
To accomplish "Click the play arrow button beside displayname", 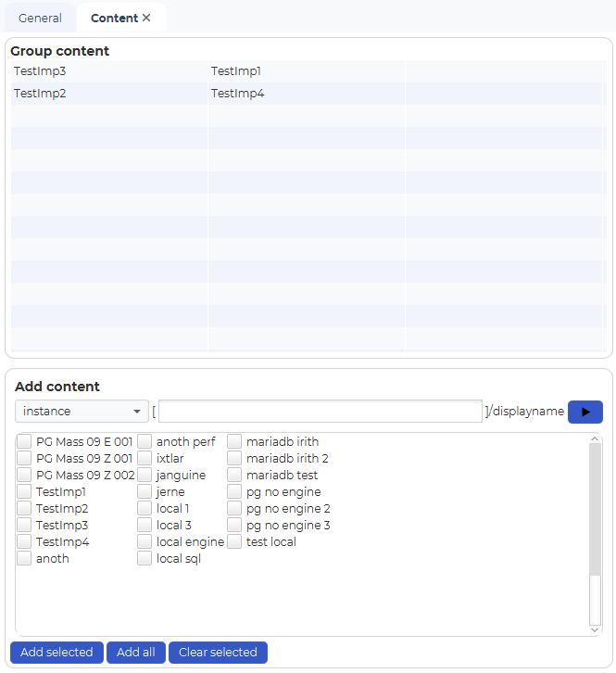I will (585, 412).
